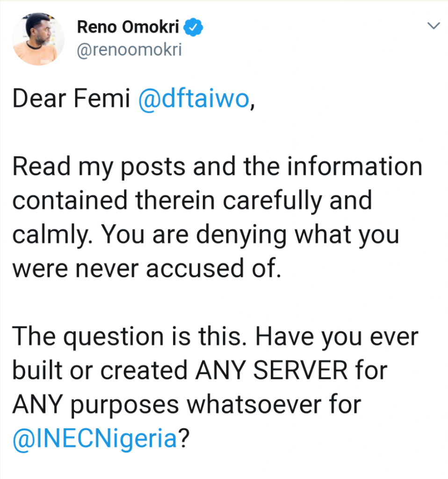
Task: Select the line starting "Read my posts"
Action: pos(217,168)
